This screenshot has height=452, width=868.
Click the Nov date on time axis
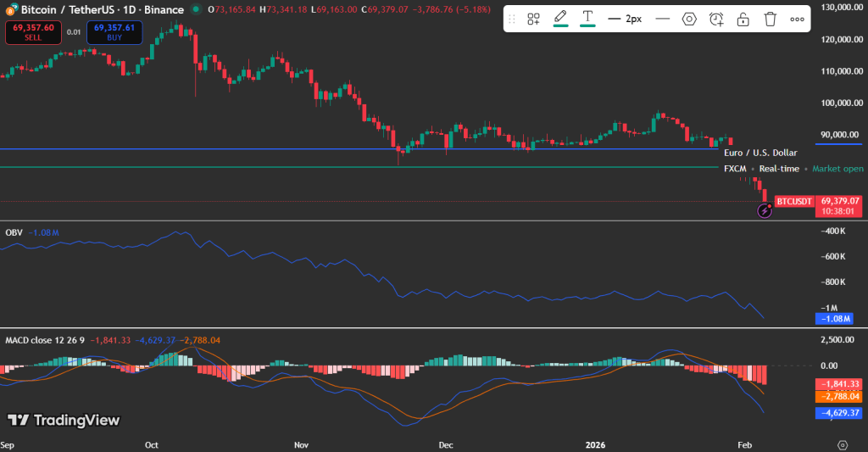pyautogui.click(x=301, y=445)
